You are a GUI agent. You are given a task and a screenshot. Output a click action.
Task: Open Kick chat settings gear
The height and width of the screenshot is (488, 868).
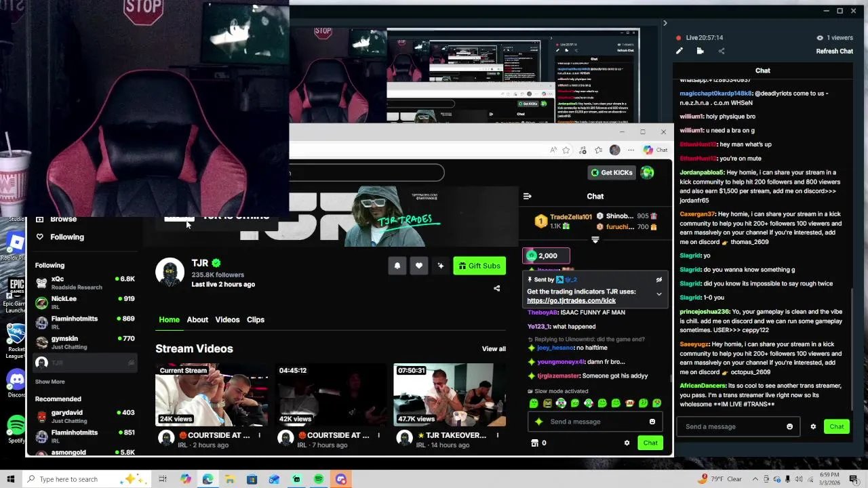(627, 443)
